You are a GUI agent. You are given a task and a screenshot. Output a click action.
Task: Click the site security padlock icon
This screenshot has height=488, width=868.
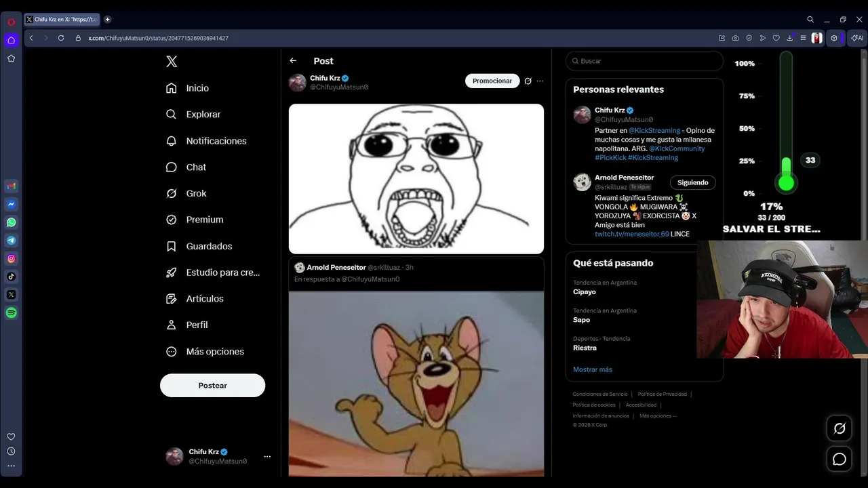[x=78, y=38]
